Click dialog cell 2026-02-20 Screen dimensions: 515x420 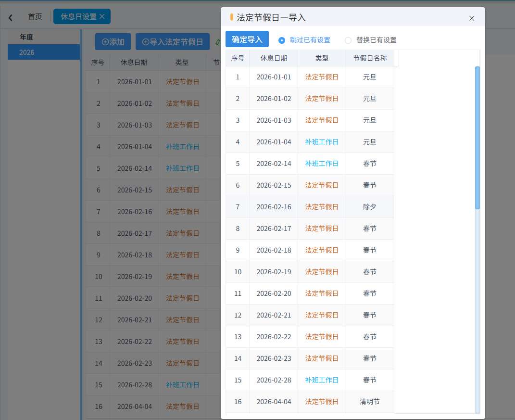[274, 293]
